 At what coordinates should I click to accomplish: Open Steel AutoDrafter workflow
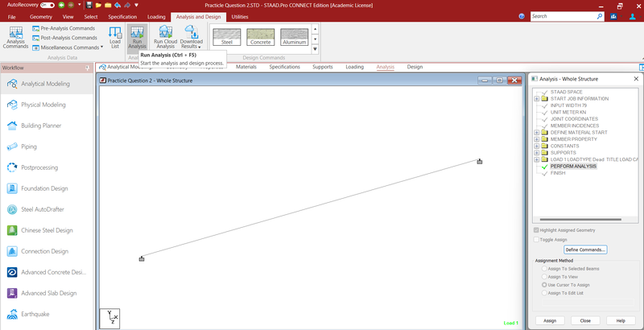tap(47, 209)
